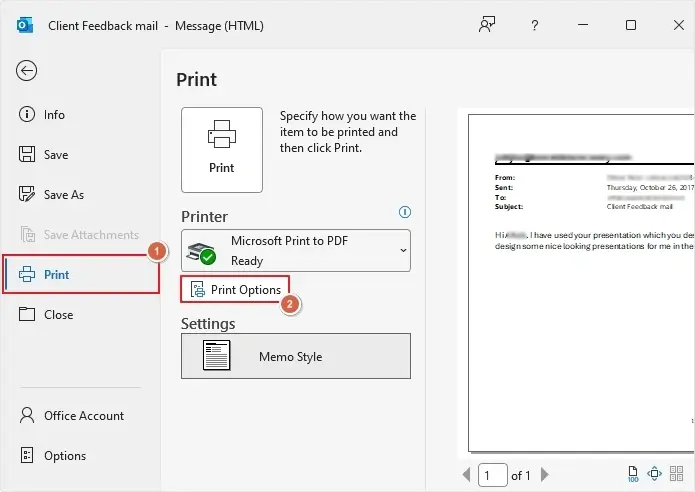Open the Print page in the sidebar

[x=81, y=274]
